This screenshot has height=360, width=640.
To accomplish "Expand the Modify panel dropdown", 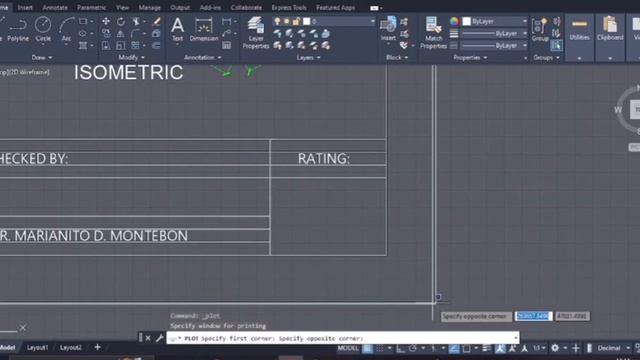I will [x=131, y=58].
